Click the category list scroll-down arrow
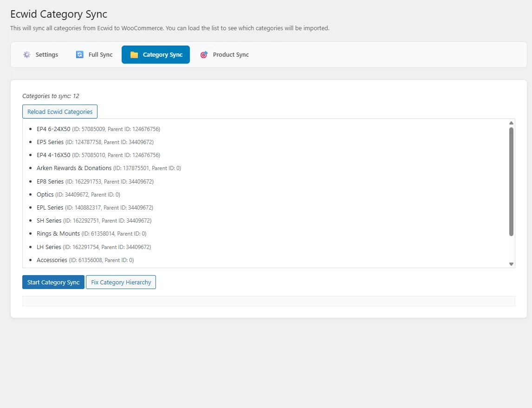The image size is (532, 408). pos(511,264)
